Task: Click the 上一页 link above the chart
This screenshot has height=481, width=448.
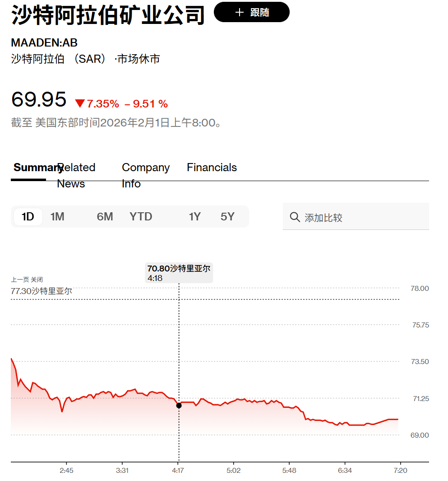Action: point(20,280)
